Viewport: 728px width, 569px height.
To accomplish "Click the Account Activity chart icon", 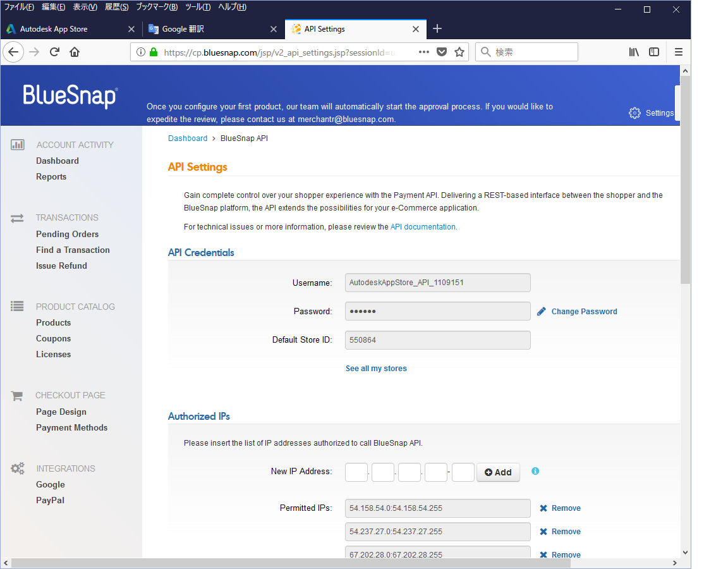I will tap(18, 144).
